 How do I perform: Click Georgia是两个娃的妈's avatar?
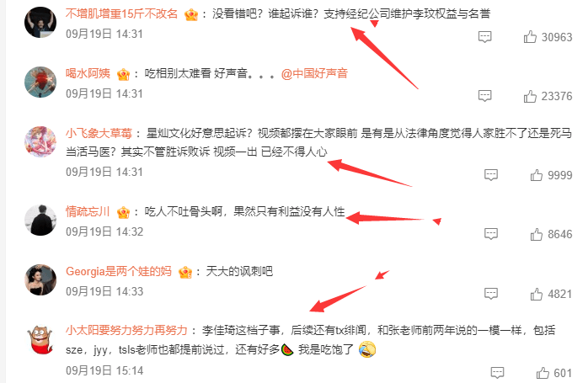[40, 279]
